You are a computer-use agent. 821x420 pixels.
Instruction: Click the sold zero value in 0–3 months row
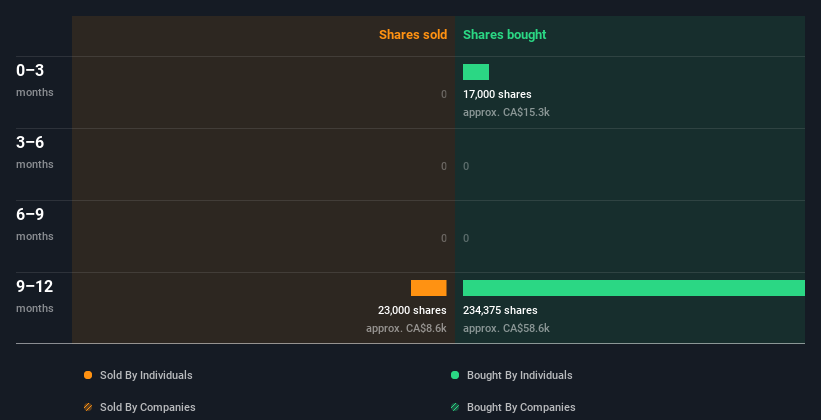[x=444, y=94]
